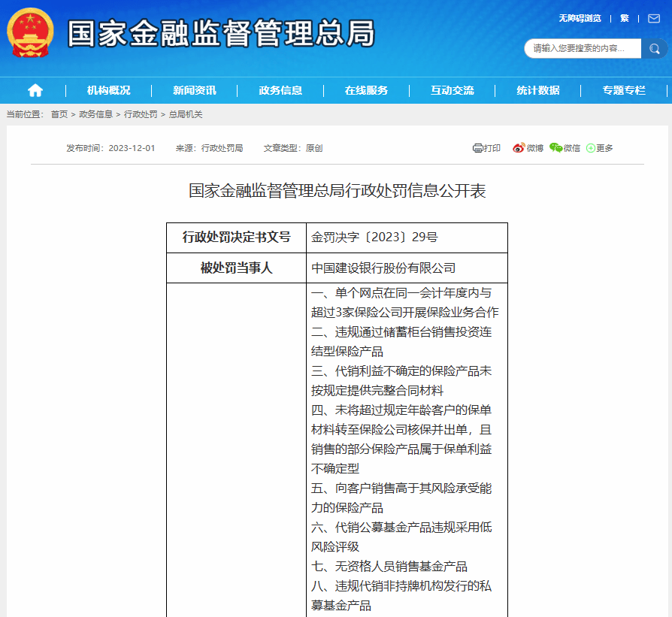Click the print icon above the table
This screenshot has height=617, width=672.
coord(478,148)
